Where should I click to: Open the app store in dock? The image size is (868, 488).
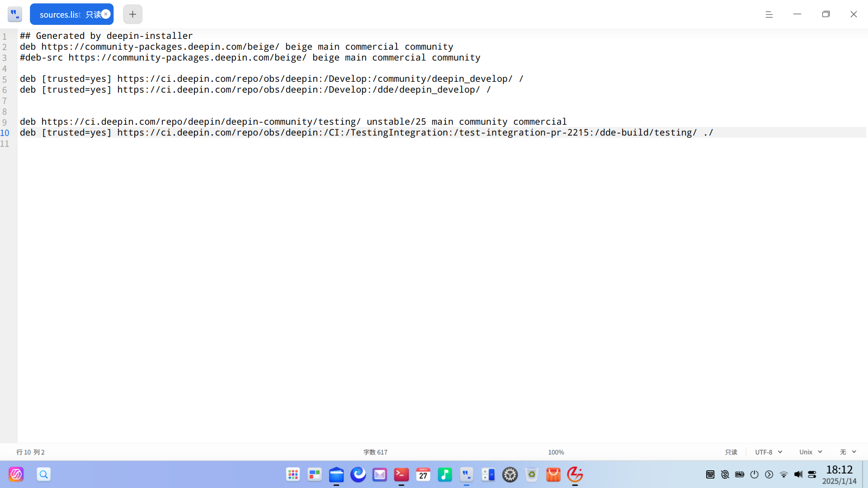553,474
